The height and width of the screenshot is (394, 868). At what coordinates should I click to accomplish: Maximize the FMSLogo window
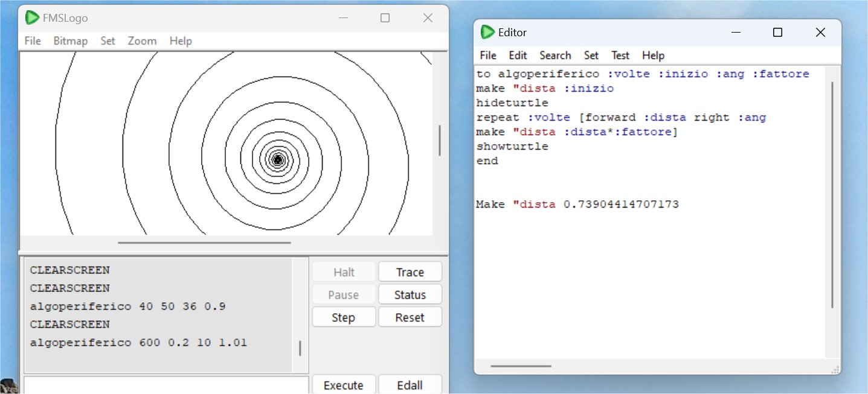[x=385, y=18]
